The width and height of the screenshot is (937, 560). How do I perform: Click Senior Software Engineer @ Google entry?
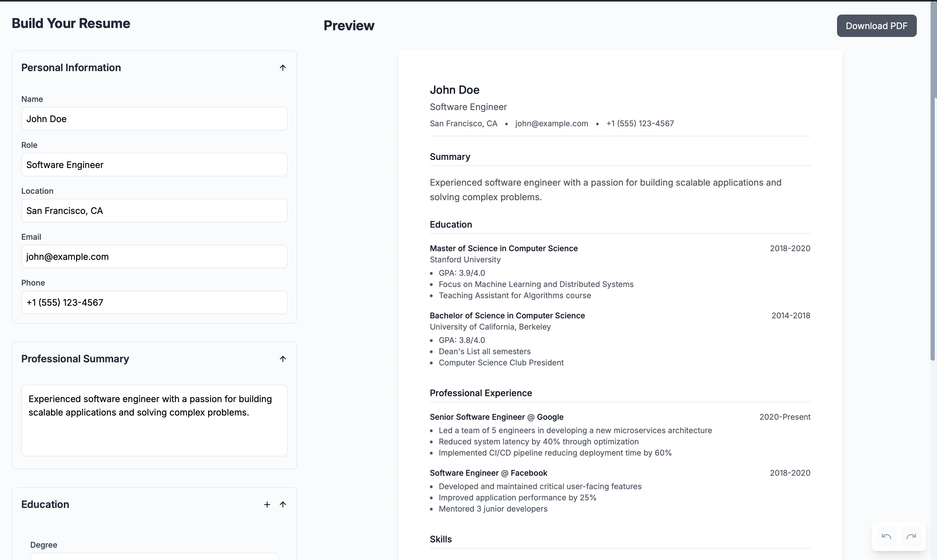496,417
